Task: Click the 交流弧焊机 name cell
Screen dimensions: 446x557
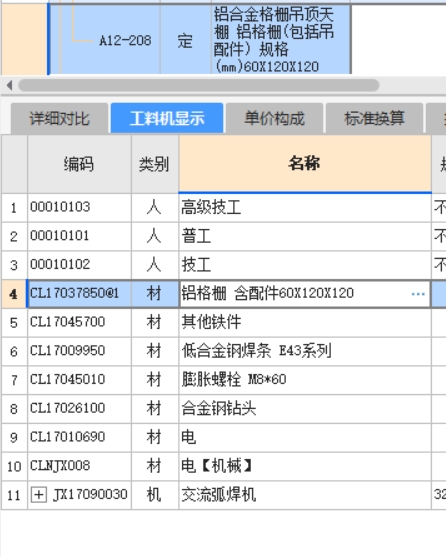Action: click(x=305, y=495)
